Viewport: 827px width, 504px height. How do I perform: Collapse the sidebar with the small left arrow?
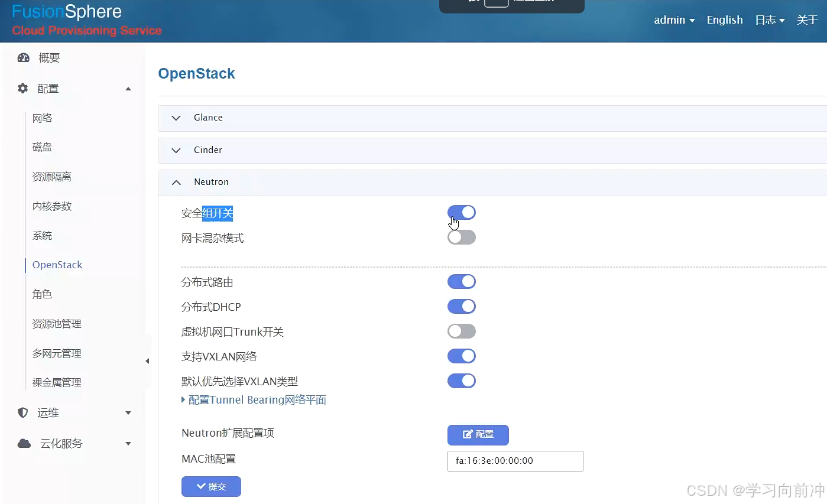coord(147,361)
